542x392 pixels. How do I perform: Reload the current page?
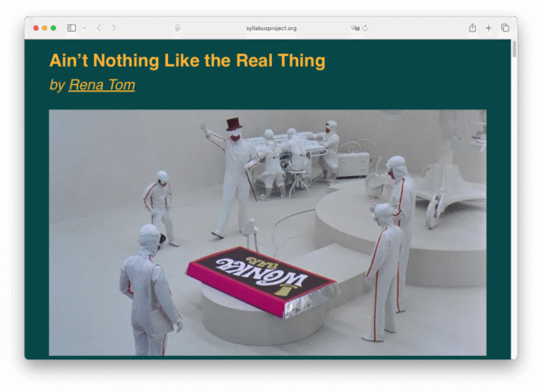[365, 28]
